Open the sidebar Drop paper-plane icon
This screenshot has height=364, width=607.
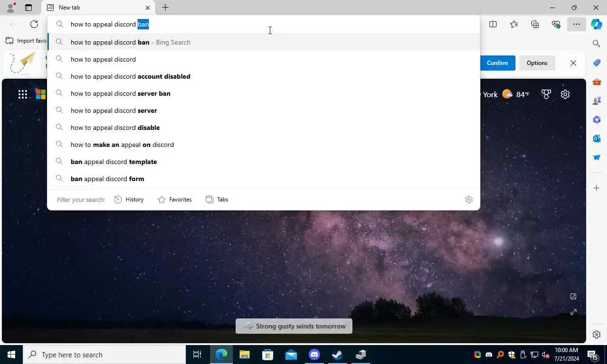pos(597,157)
